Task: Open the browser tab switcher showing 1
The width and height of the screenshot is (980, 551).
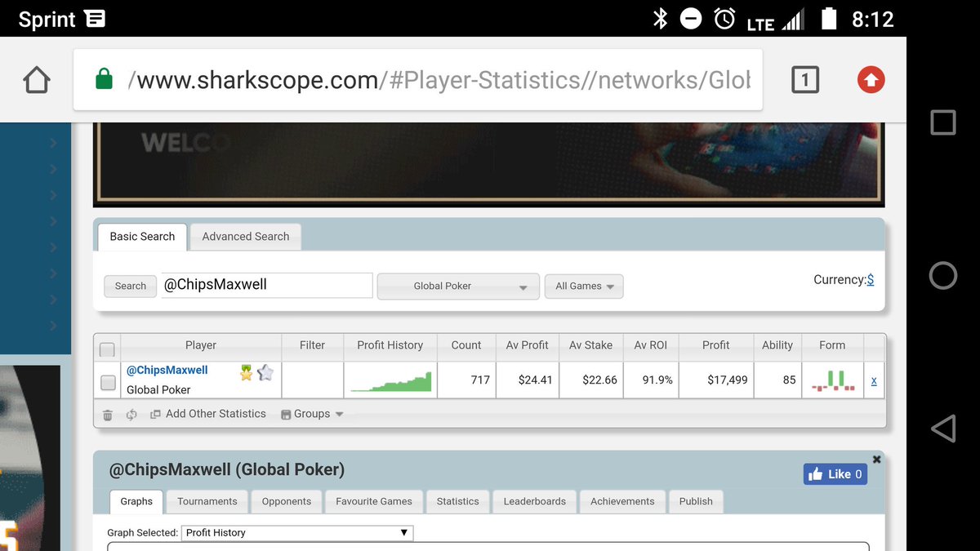Action: tap(804, 79)
